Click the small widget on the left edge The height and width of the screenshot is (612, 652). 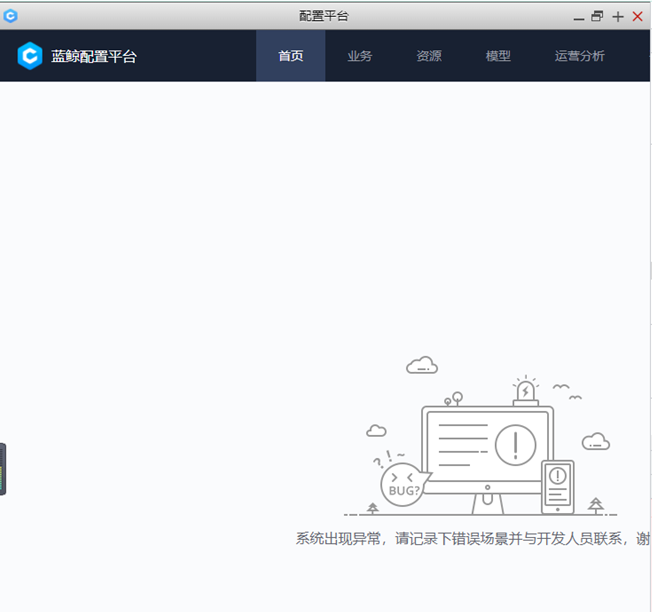point(3,469)
